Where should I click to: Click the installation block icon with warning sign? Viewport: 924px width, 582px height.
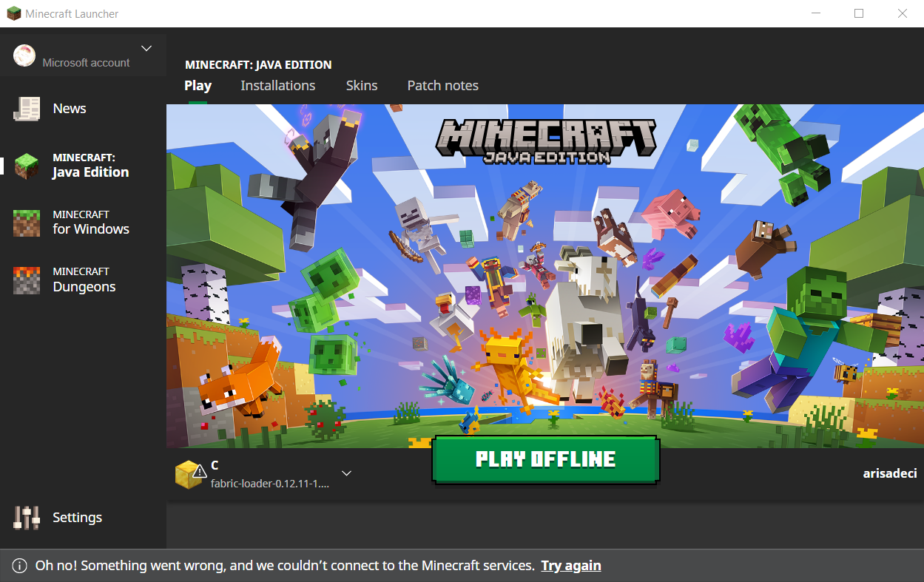(x=190, y=474)
